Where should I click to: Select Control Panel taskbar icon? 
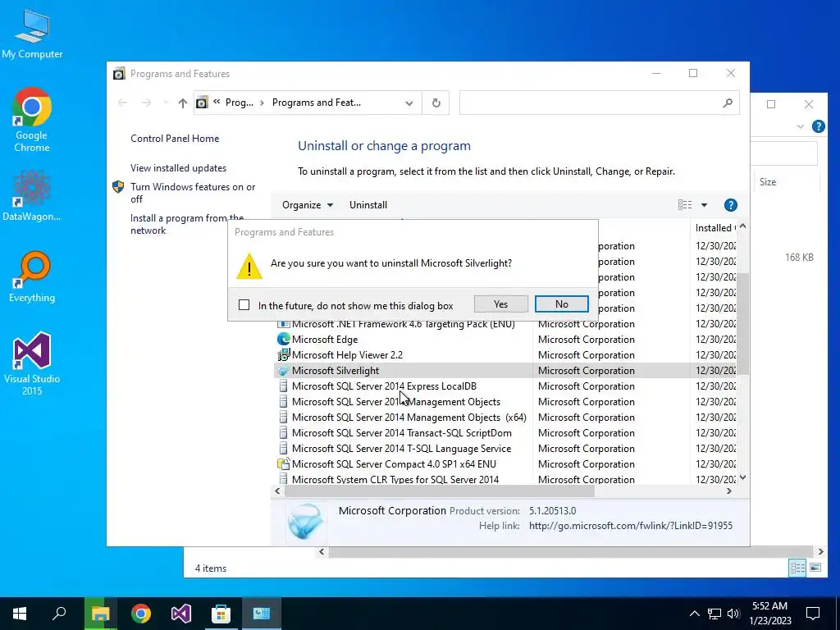click(262, 614)
